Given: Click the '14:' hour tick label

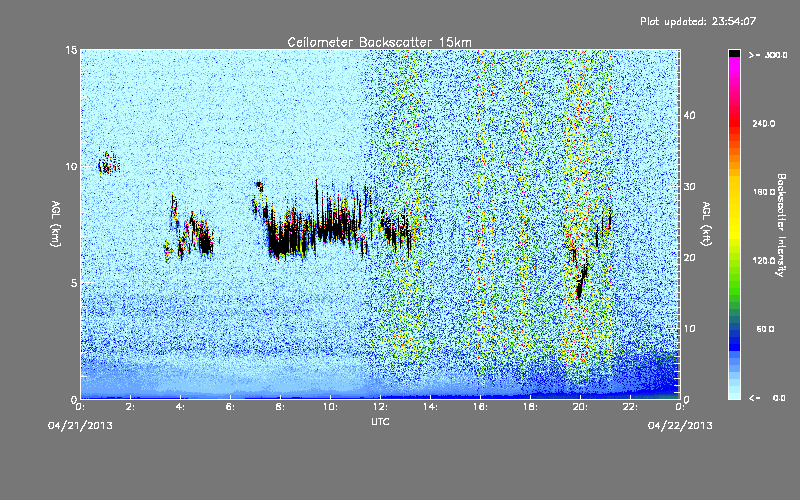Looking at the screenshot, I should (430, 407).
